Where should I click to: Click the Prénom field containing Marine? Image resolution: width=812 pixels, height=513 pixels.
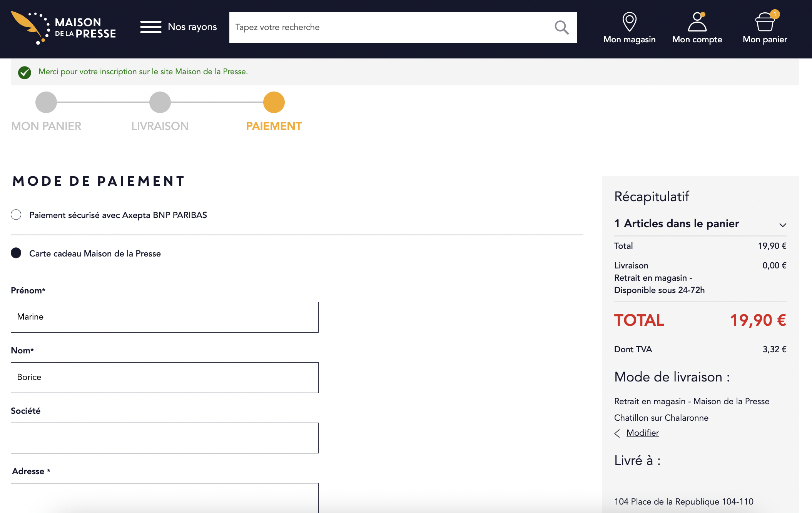pos(165,317)
